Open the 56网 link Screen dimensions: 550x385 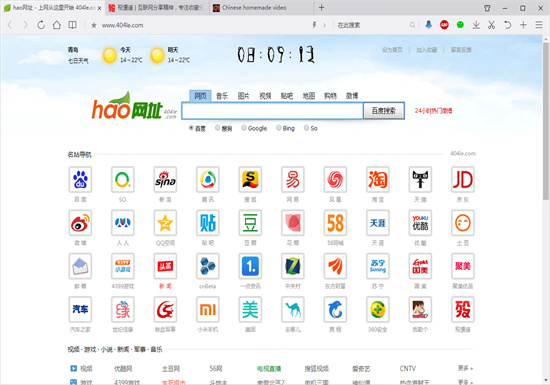pos(216,369)
